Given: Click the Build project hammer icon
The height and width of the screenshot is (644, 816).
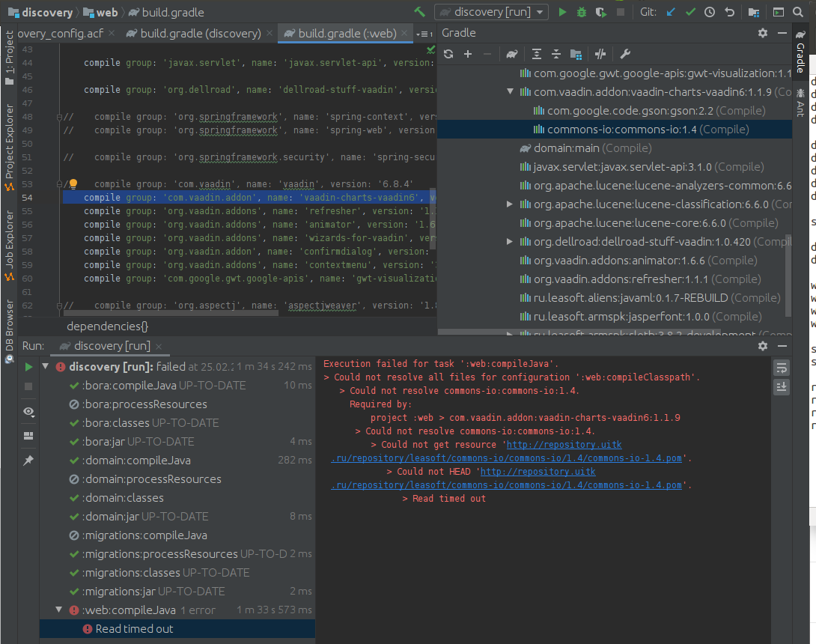Looking at the screenshot, I should pos(419,12).
